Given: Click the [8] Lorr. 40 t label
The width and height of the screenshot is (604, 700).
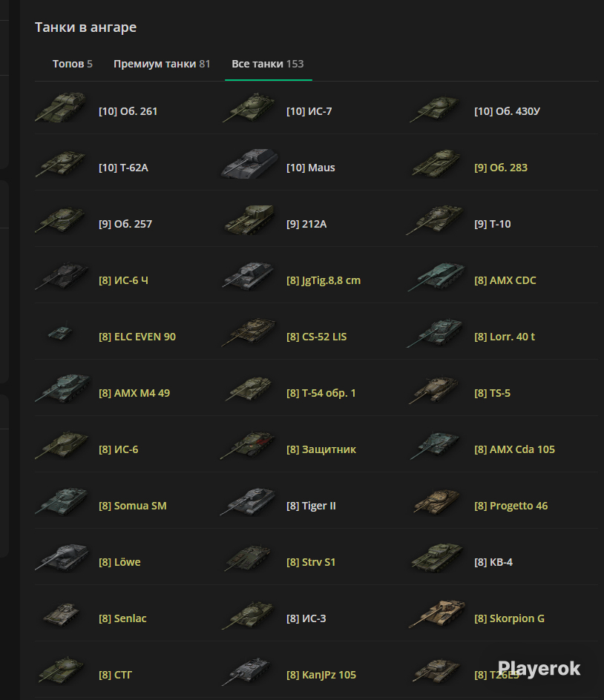Looking at the screenshot, I should point(505,337).
